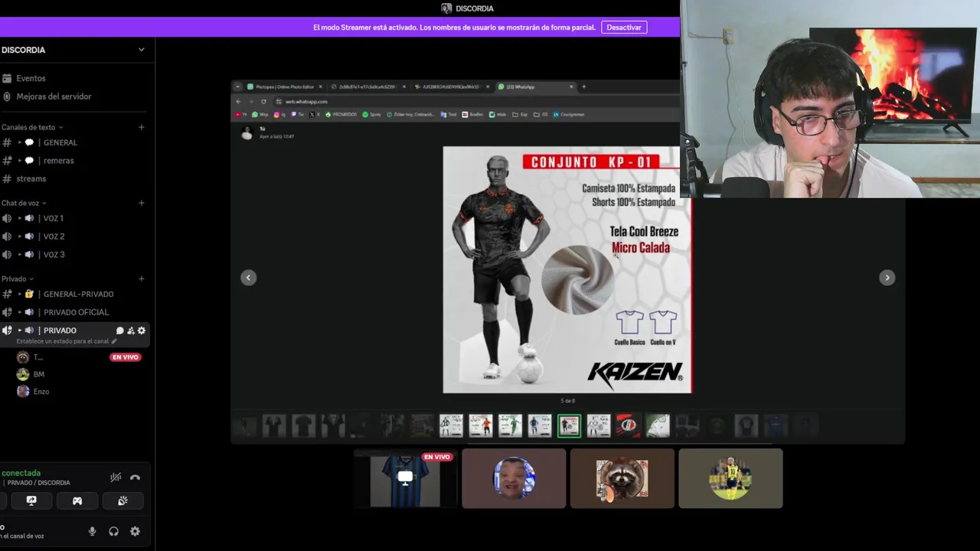The height and width of the screenshot is (551, 980).
Task: Click the sender avatar in WhatsApp viewer
Action: pos(247,133)
